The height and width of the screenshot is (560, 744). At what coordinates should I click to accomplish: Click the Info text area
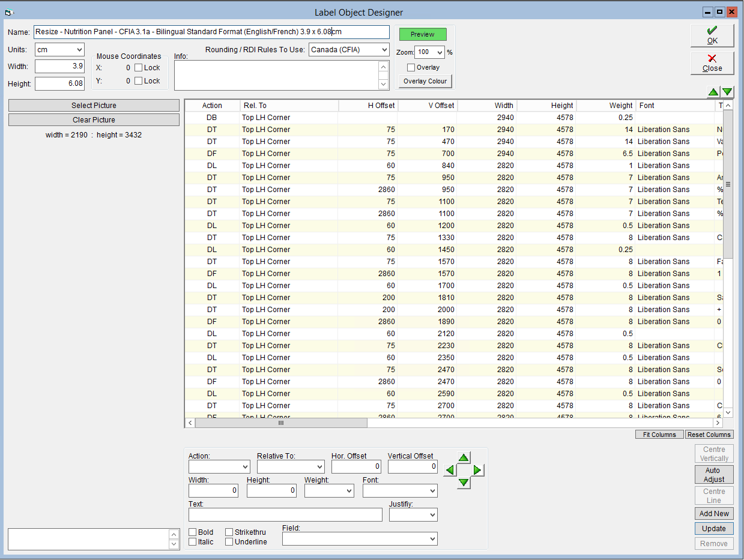coord(277,76)
